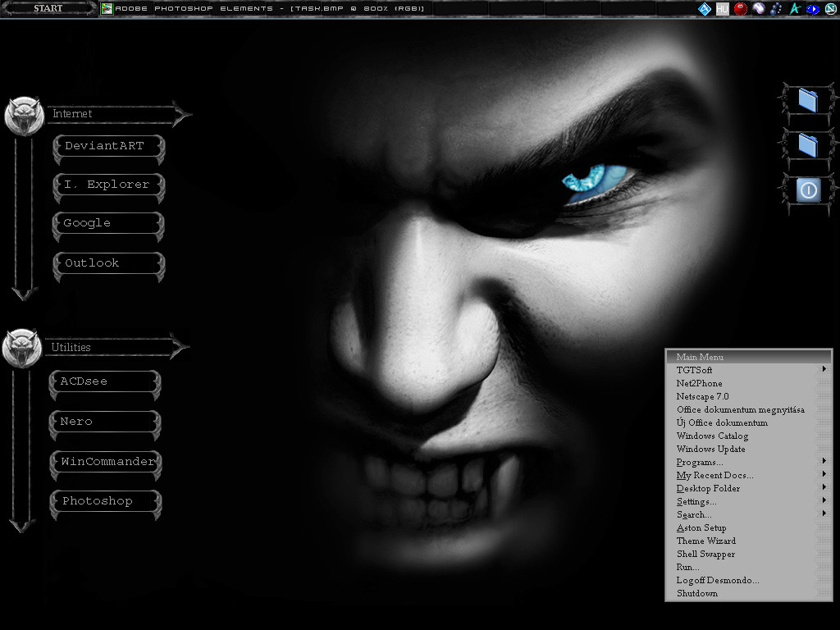This screenshot has height=630, width=840.
Task: Open the folder icon directly above power icon
Action: coord(808,145)
